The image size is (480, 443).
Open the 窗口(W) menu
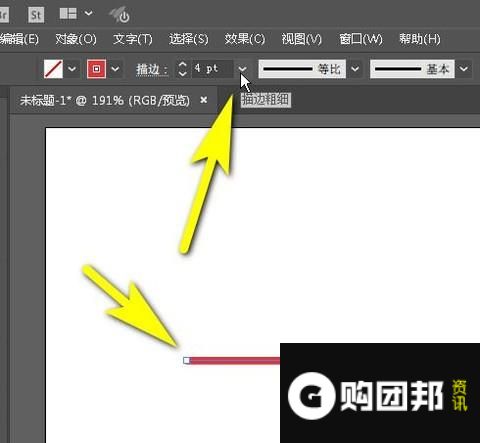361,39
